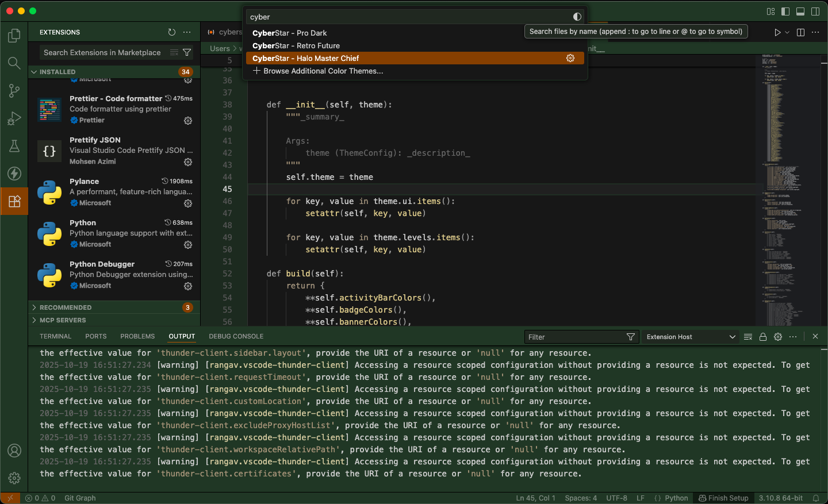Go to line via Ln 45, Col 1
Viewport: 828px width, 504px height.
535,498
